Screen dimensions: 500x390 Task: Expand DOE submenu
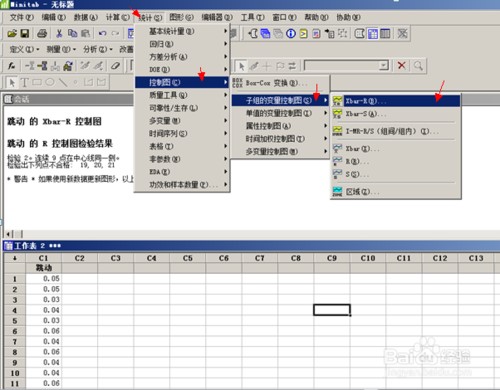click(x=182, y=69)
